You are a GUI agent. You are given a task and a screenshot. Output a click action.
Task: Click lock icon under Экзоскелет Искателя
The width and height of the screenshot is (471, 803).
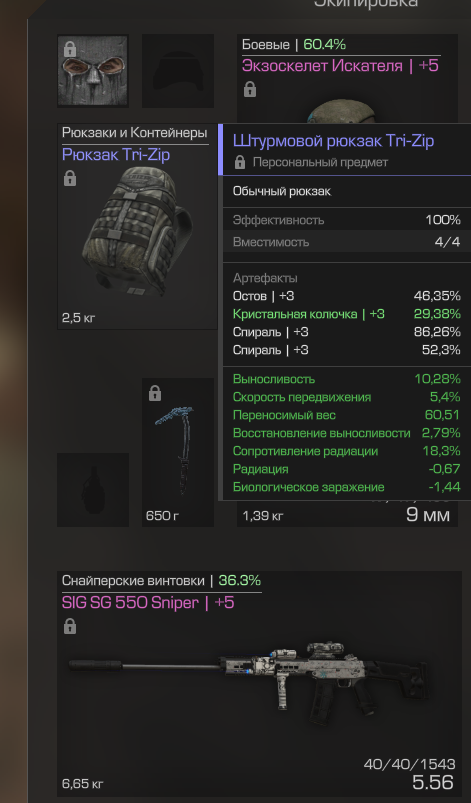[x=250, y=90]
